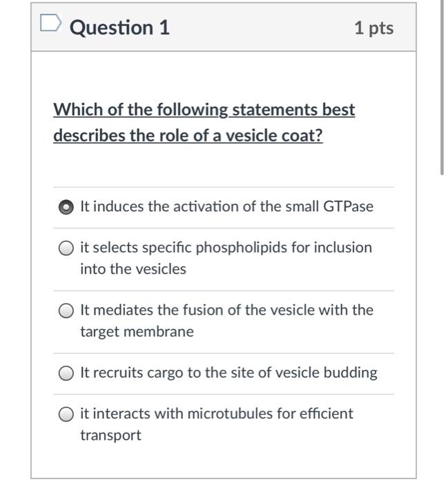Click the vertical scrollbar on the right edge
The width and height of the screenshot is (448, 483).
(x=442, y=88)
